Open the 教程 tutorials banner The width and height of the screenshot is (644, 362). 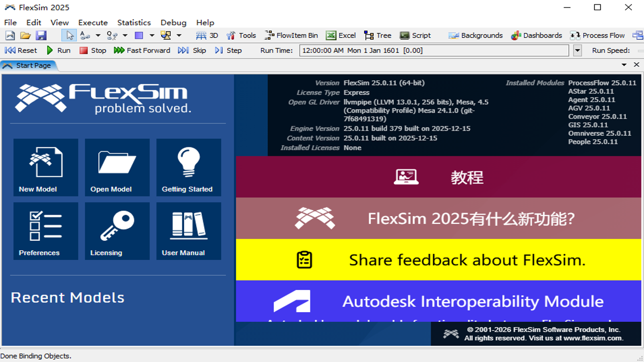pos(440,176)
